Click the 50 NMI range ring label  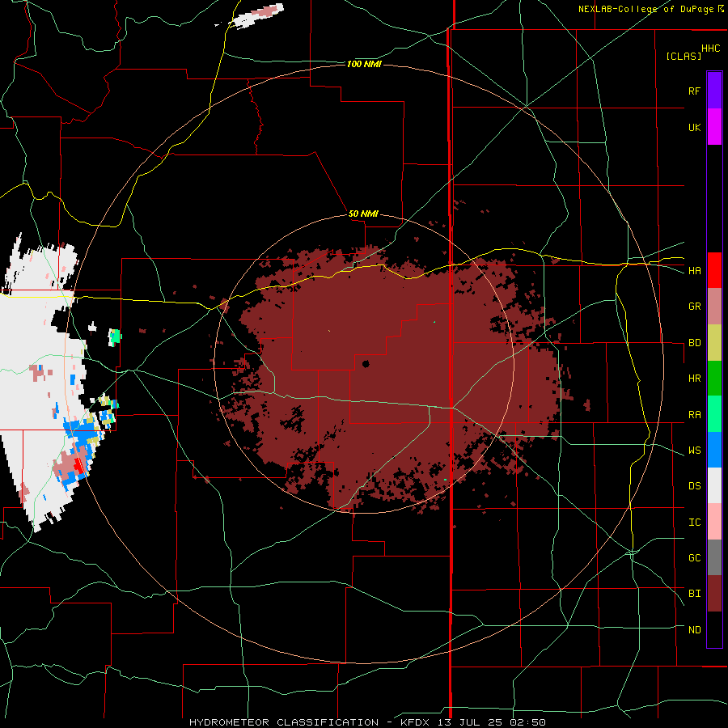(363, 214)
